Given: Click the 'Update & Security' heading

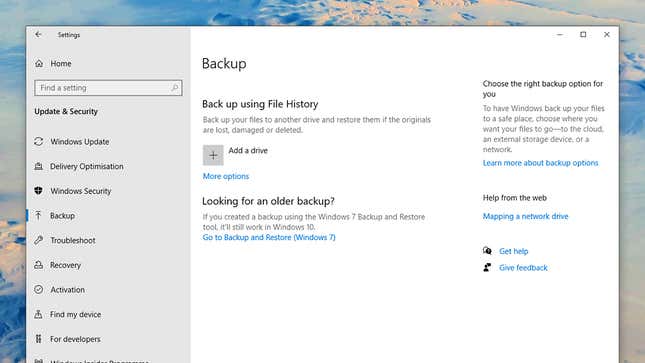Looking at the screenshot, I should [x=66, y=112].
